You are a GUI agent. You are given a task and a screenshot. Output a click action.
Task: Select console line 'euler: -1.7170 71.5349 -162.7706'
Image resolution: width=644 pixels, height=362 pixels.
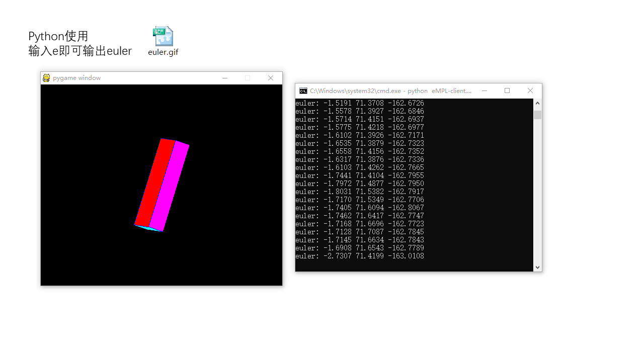coord(360,200)
